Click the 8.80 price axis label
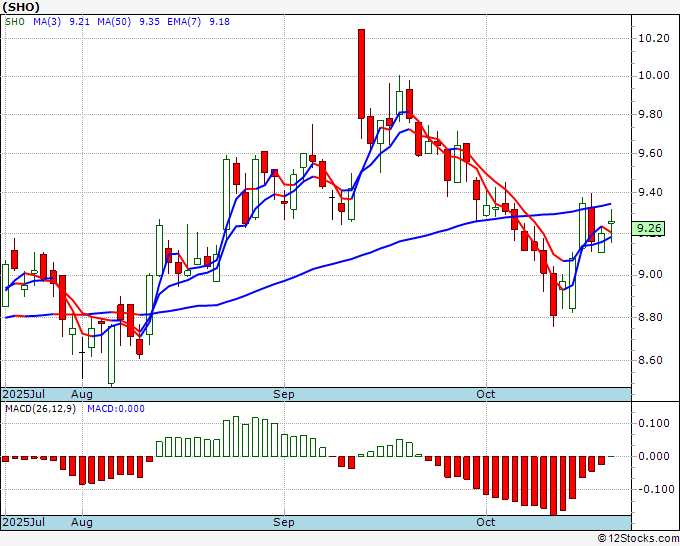 coord(651,317)
